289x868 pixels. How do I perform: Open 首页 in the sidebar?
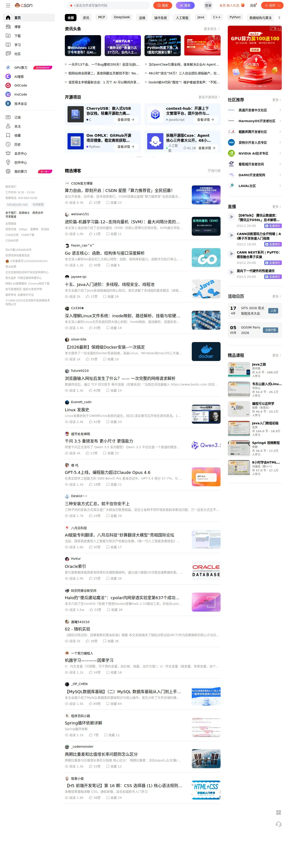[x=29, y=18]
